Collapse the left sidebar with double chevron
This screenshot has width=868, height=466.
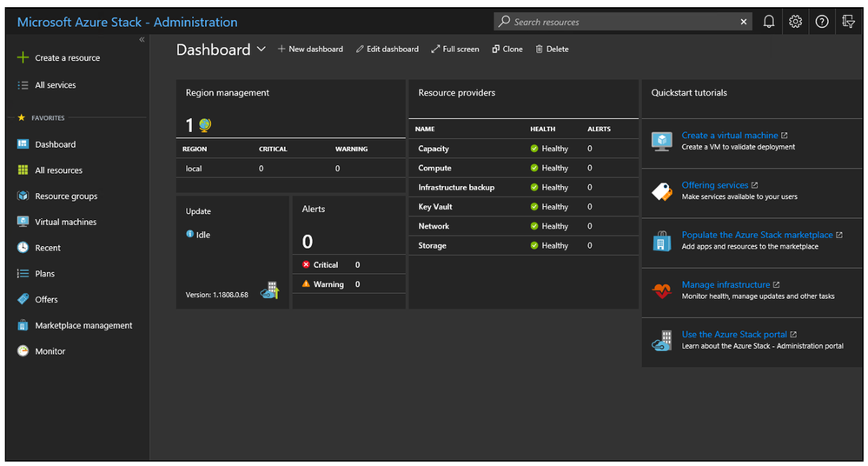click(142, 39)
